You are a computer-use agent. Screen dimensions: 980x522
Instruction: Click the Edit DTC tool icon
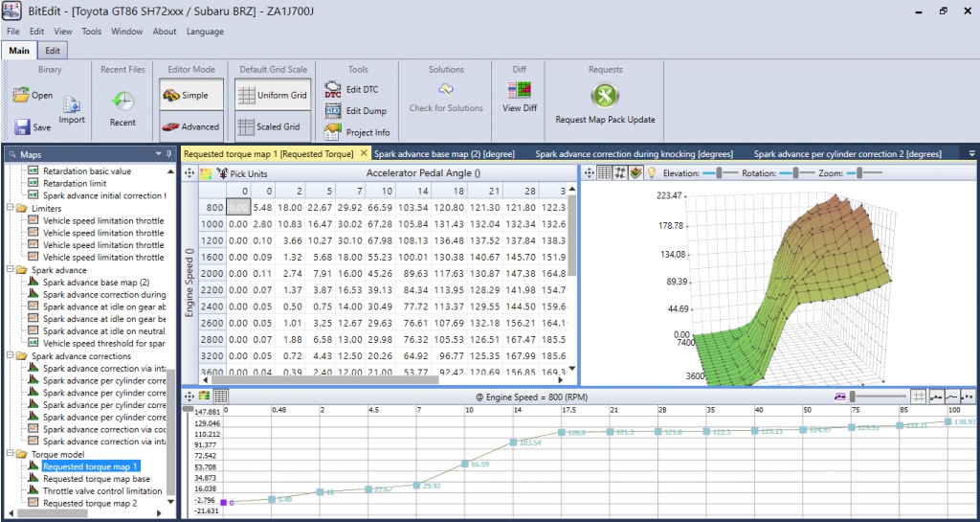tap(333, 89)
